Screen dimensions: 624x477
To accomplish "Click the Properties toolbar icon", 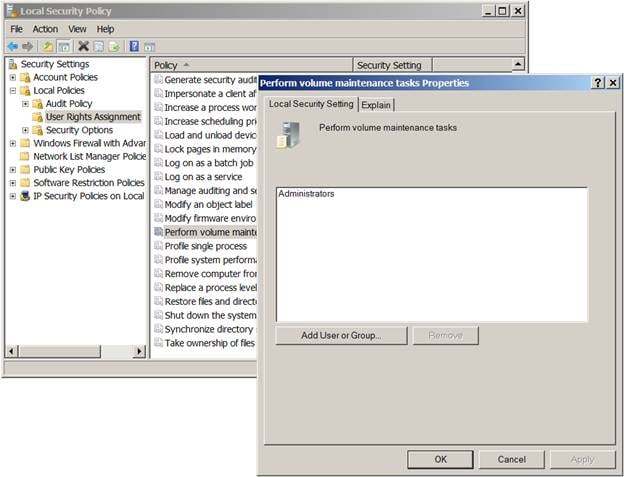I will click(98, 47).
